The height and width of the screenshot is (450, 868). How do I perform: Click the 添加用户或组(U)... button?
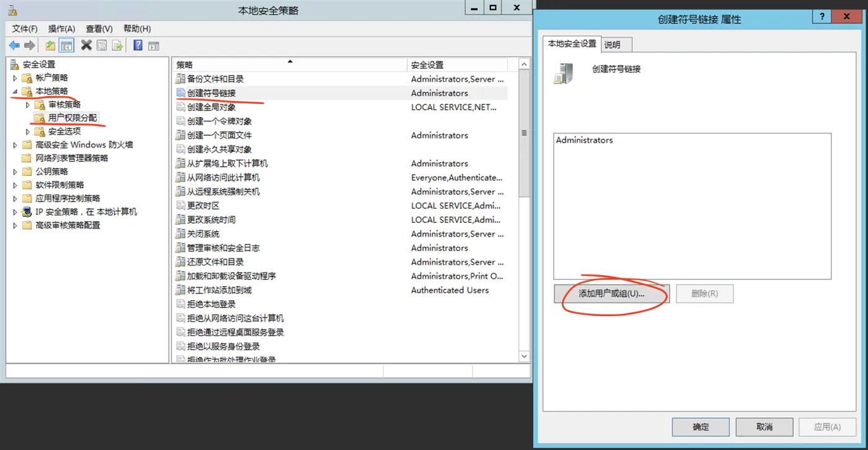tap(611, 294)
